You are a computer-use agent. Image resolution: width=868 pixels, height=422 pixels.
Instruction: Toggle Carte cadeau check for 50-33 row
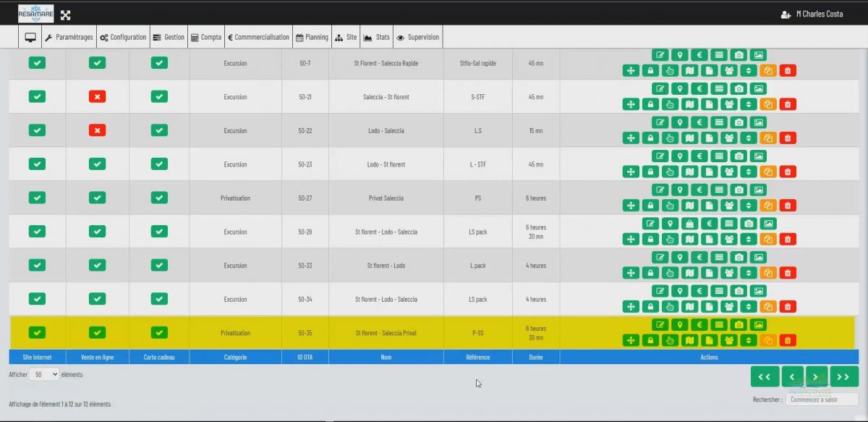[x=159, y=265]
